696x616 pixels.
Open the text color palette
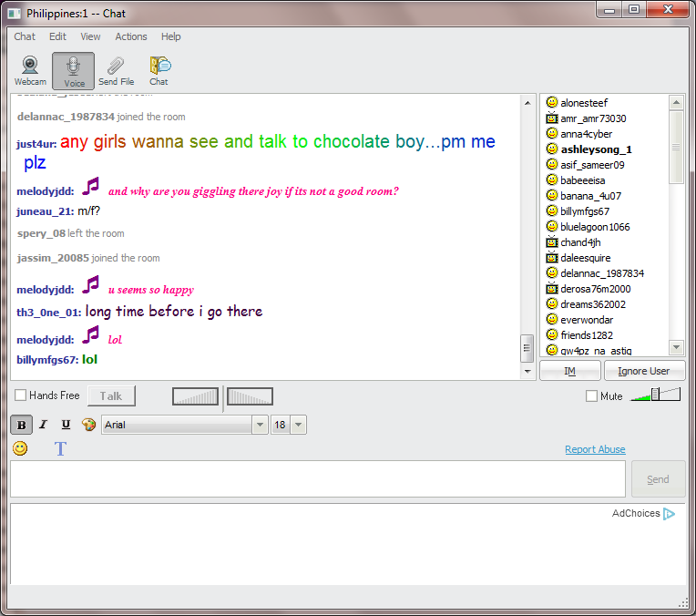click(x=88, y=425)
